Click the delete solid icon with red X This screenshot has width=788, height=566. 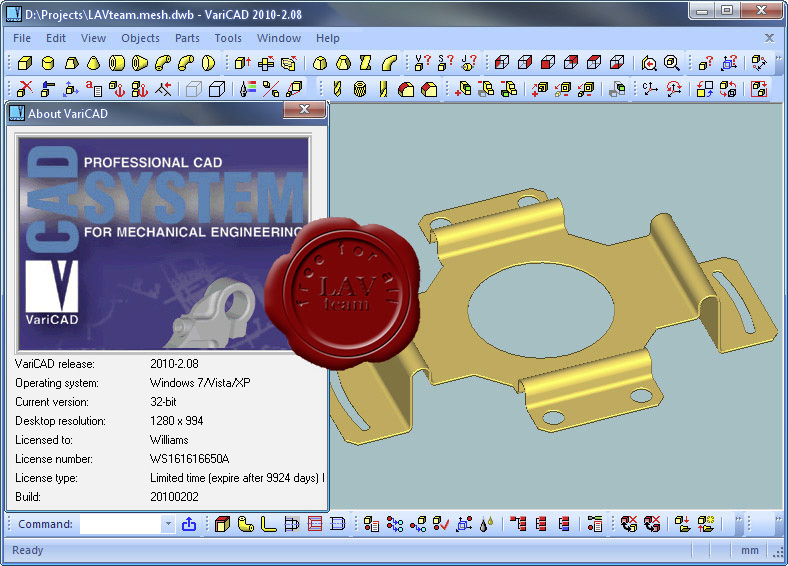point(25,89)
